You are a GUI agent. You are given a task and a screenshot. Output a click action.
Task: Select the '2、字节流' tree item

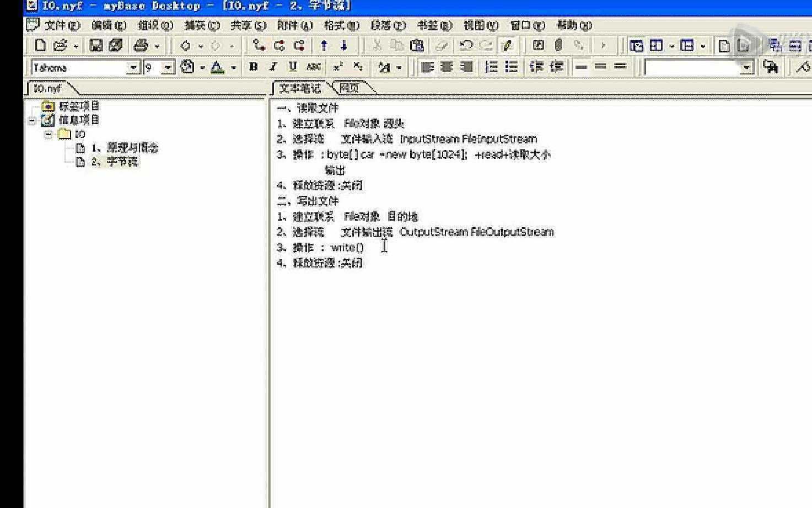coord(115,162)
